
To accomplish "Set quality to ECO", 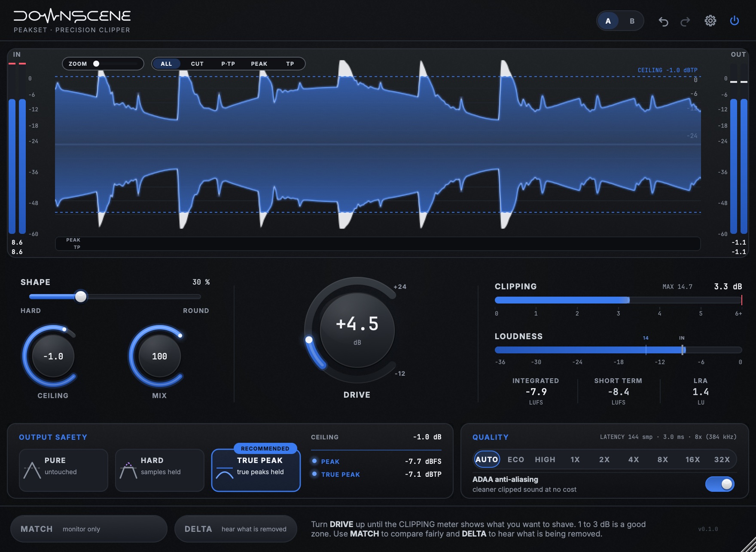I will 516,460.
